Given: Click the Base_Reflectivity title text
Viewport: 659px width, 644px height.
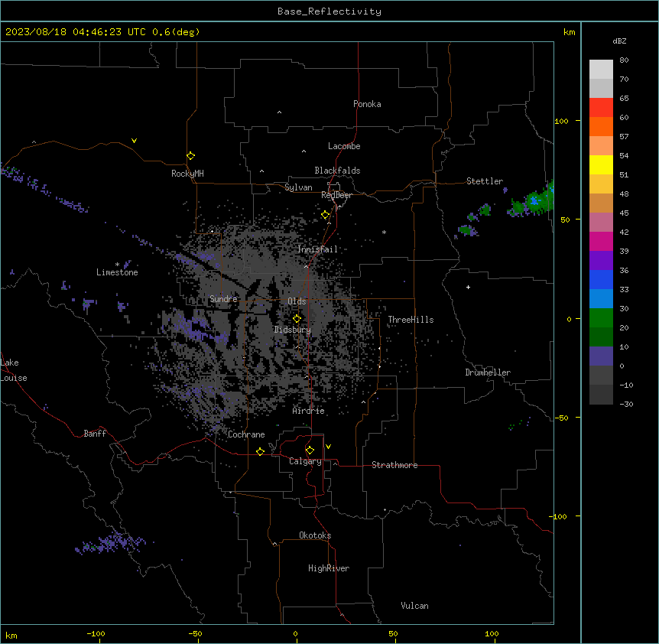Looking at the screenshot, I should click(x=329, y=11).
